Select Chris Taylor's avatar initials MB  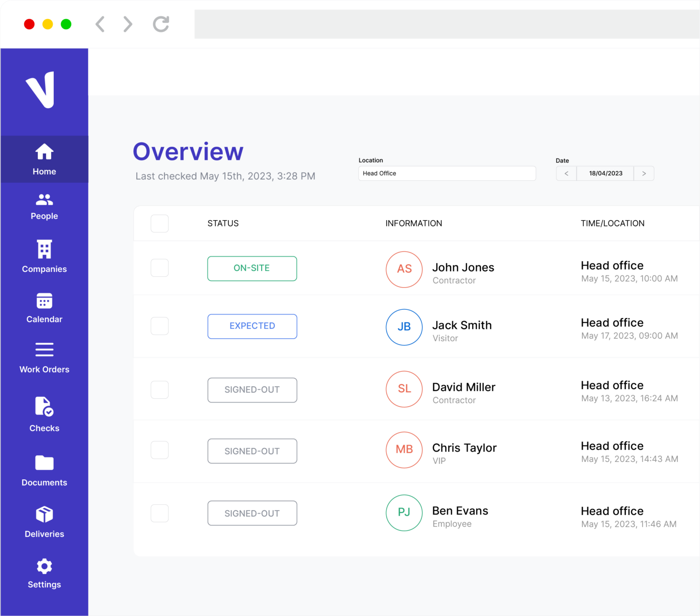pyautogui.click(x=404, y=450)
